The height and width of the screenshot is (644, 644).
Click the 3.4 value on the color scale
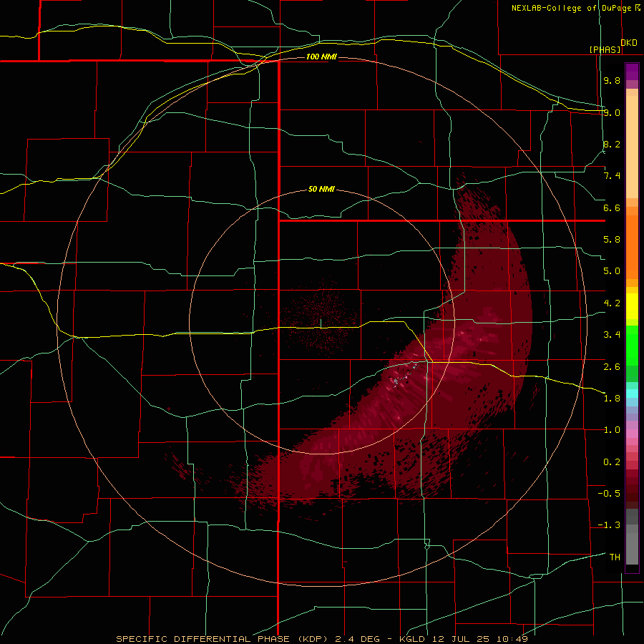click(x=612, y=335)
